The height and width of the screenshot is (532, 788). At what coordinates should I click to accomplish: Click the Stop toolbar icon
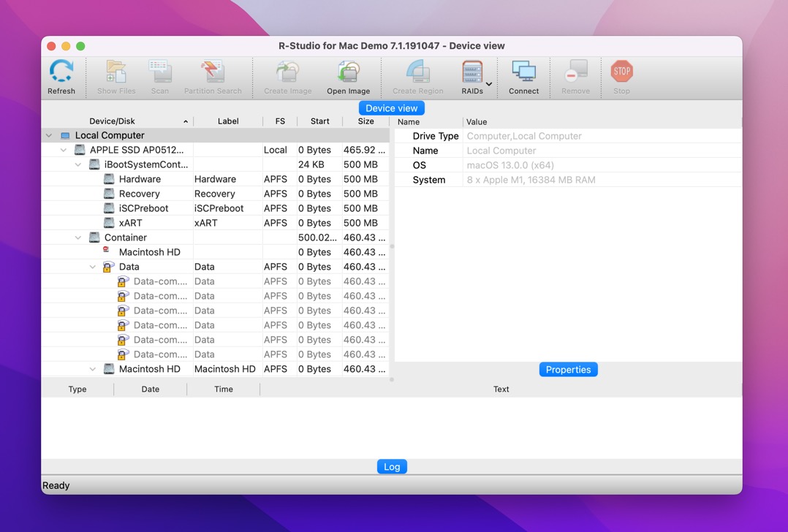point(621,72)
